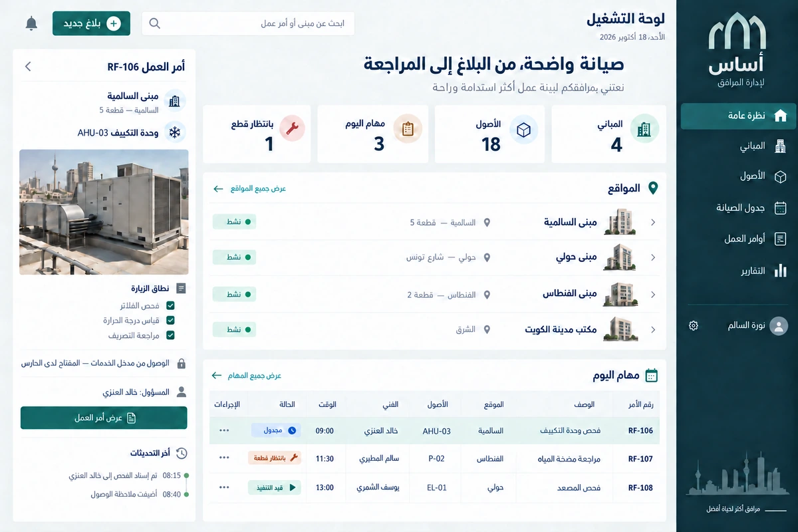Click the مبنى حولي building thumbnail
798x532 pixels.
click(x=620, y=257)
